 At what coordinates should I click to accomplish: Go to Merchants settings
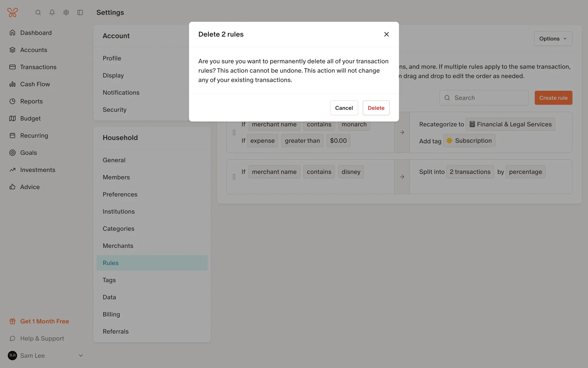[x=118, y=246]
